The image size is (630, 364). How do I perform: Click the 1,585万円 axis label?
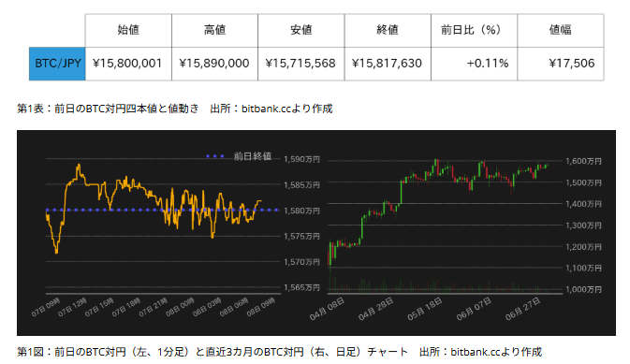click(x=301, y=185)
